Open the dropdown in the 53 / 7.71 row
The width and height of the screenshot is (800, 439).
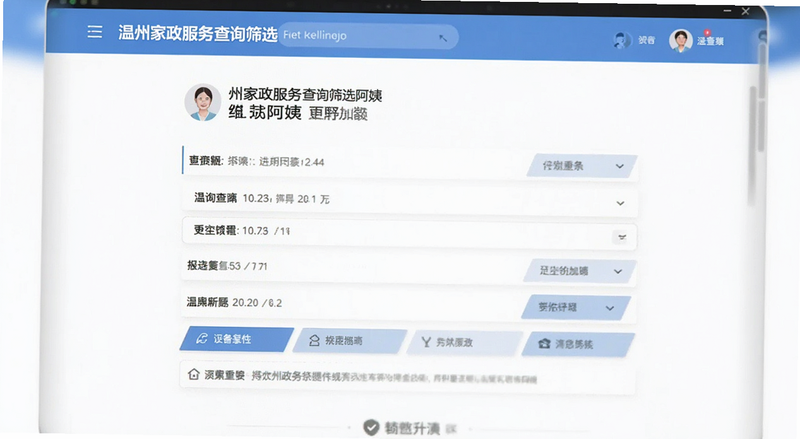point(580,271)
